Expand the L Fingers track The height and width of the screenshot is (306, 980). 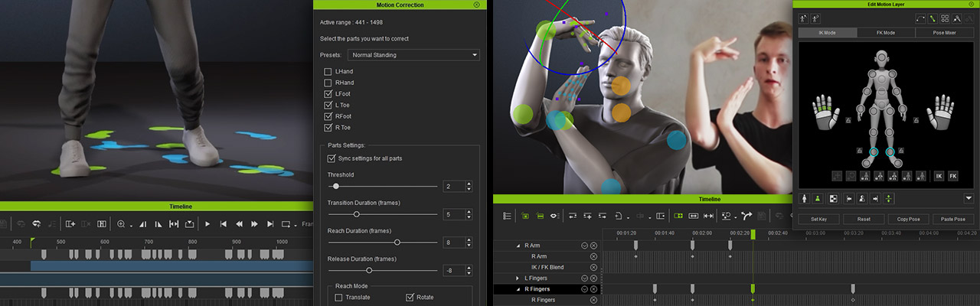coord(518,278)
